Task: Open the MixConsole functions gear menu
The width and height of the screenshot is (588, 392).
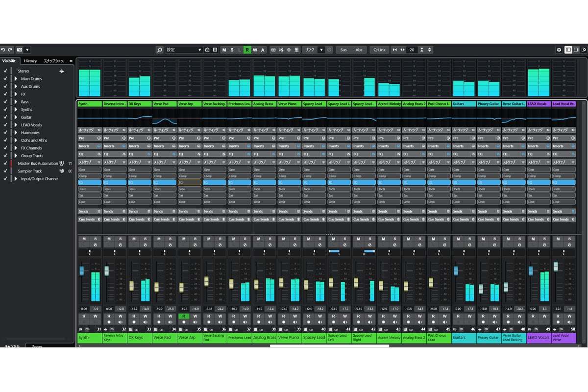Action: [559, 49]
